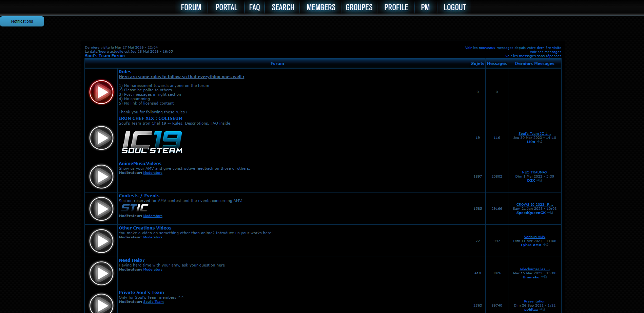This screenshot has height=313, width=644.
Task: Open the Need Help? forum
Action: pos(132,260)
